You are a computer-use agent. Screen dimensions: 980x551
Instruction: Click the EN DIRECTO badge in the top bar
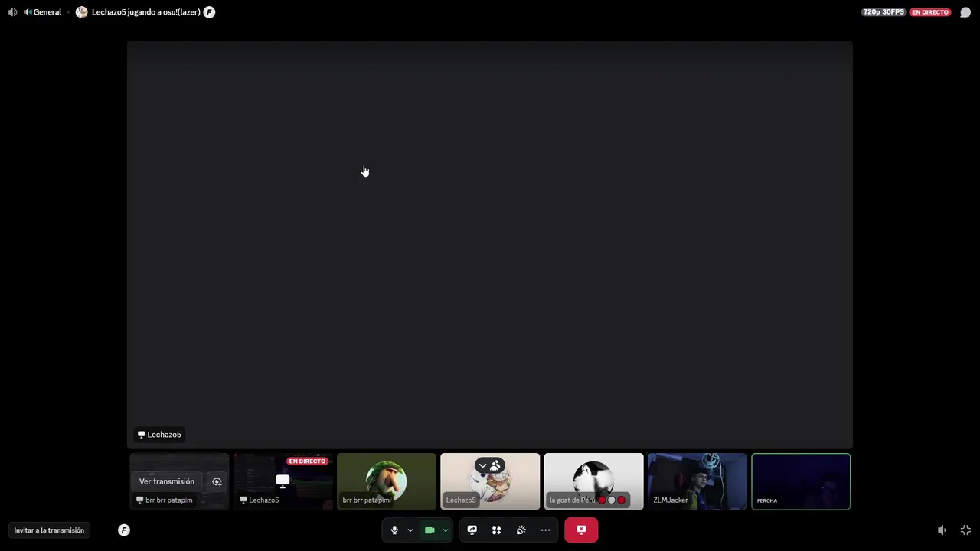coord(930,12)
